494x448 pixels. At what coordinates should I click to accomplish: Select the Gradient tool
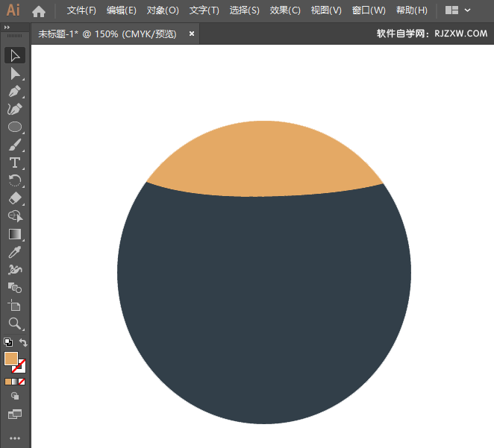click(14, 234)
